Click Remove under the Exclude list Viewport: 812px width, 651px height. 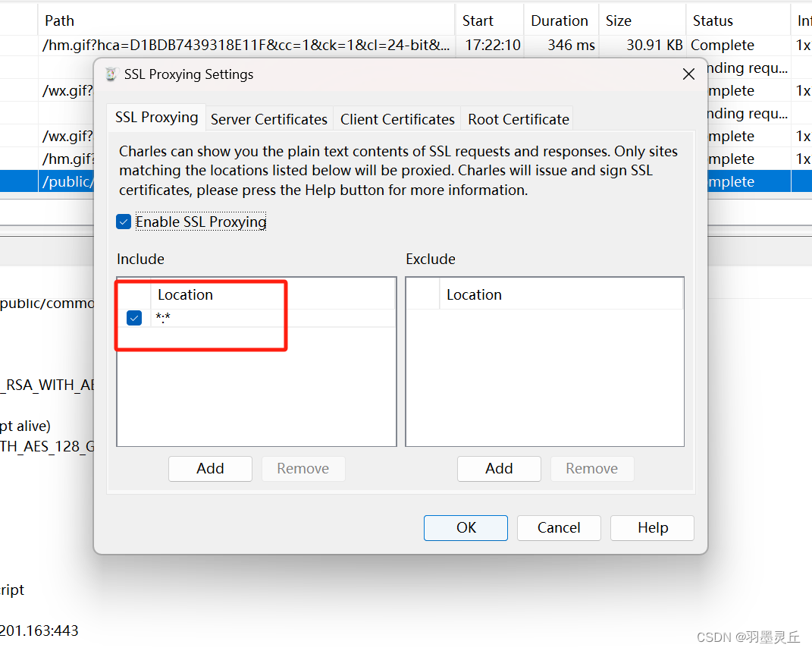coord(592,469)
